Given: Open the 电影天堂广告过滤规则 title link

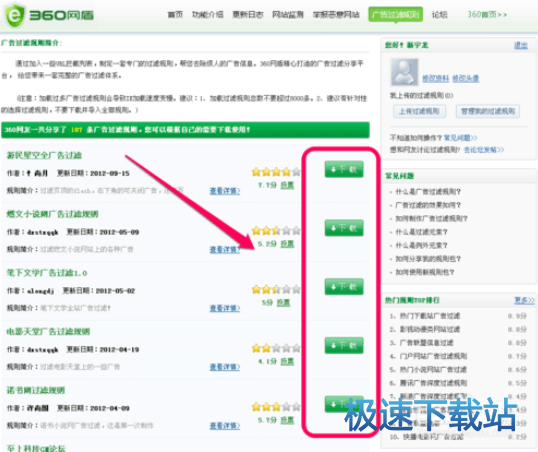Looking at the screenshot, I should [x=48, y=332].
